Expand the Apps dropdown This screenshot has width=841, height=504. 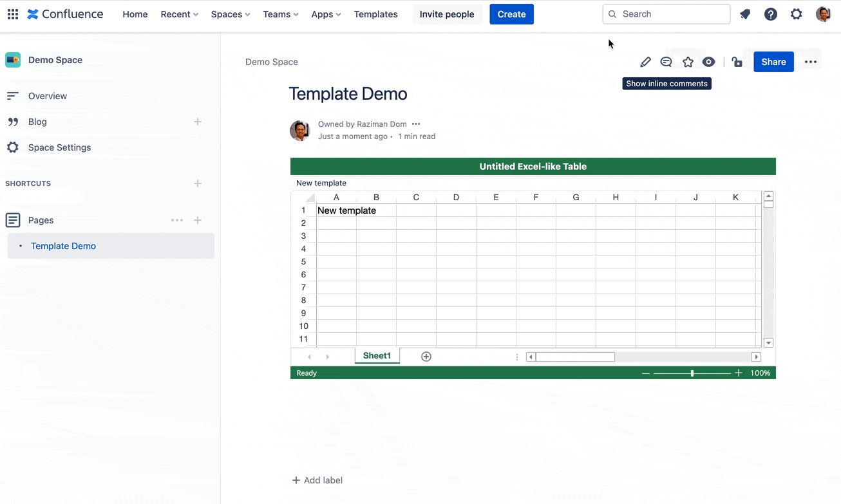pos(326,14)
